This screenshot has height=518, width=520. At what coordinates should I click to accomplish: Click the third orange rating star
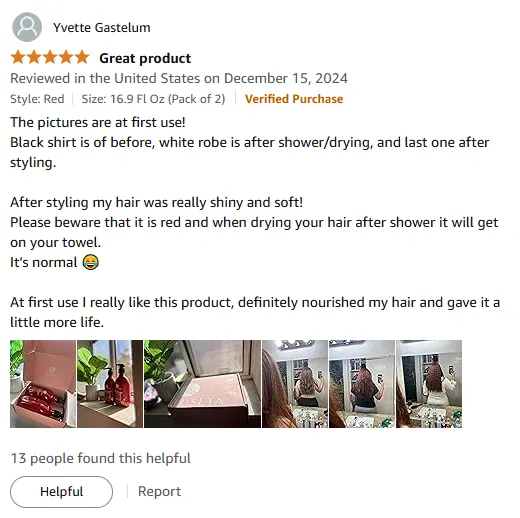tap(50, 57)
